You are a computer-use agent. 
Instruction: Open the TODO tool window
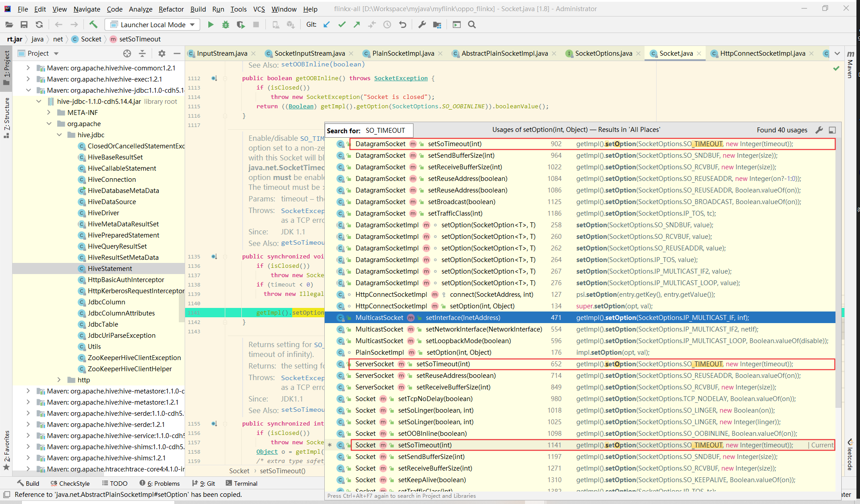(115, 484)
